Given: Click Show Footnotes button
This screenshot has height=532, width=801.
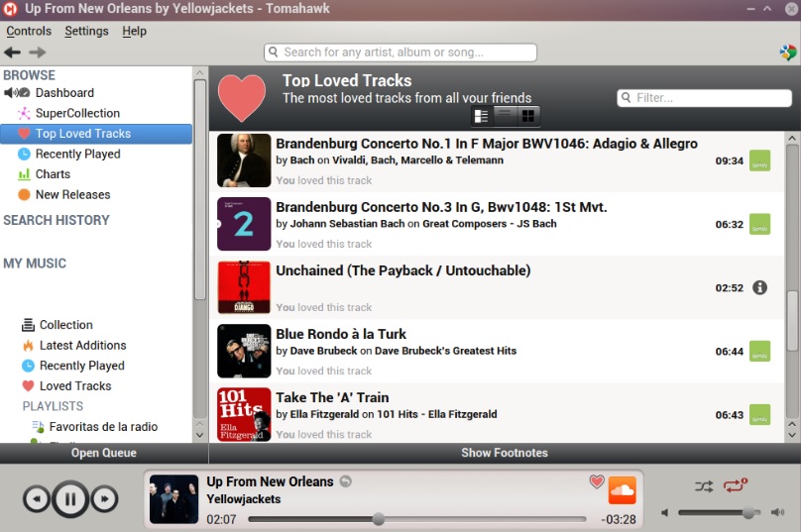Looking at the screenshot, I should coord(505,453).
